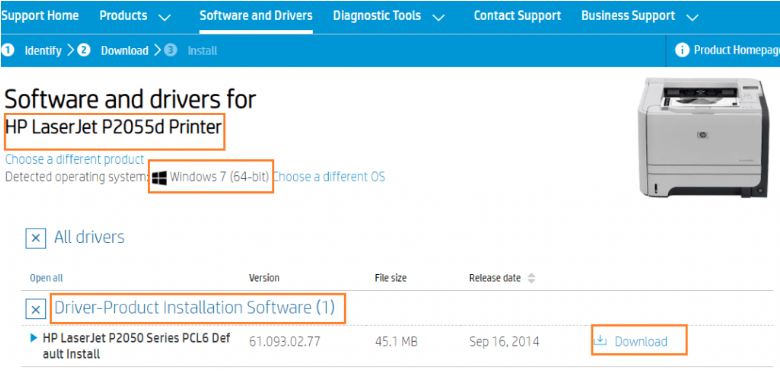The height and width of the screenshot is (377, 780).
Task: Click the Product Homepage info icon
Action: click(682, 50)
